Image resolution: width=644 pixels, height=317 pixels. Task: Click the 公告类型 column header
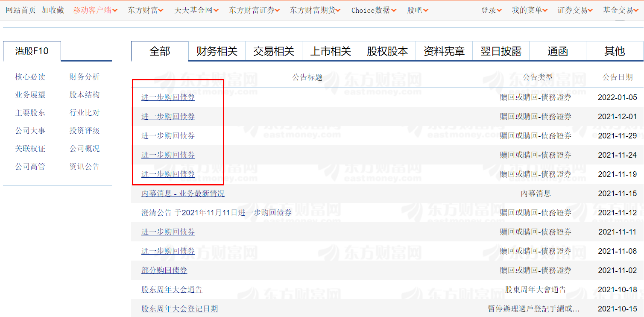click(x=538, y=77)
